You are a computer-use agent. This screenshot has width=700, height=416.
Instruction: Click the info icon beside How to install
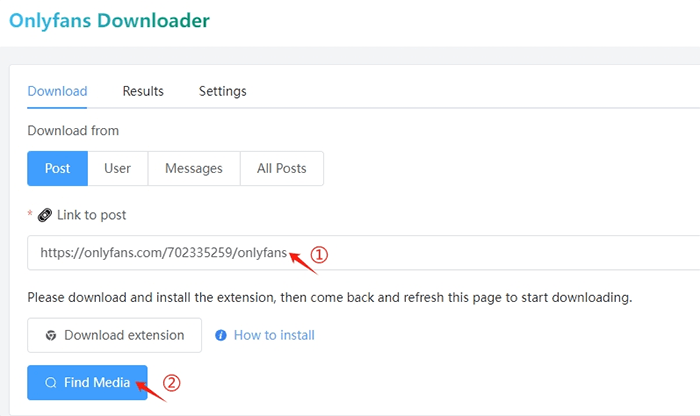221,335
